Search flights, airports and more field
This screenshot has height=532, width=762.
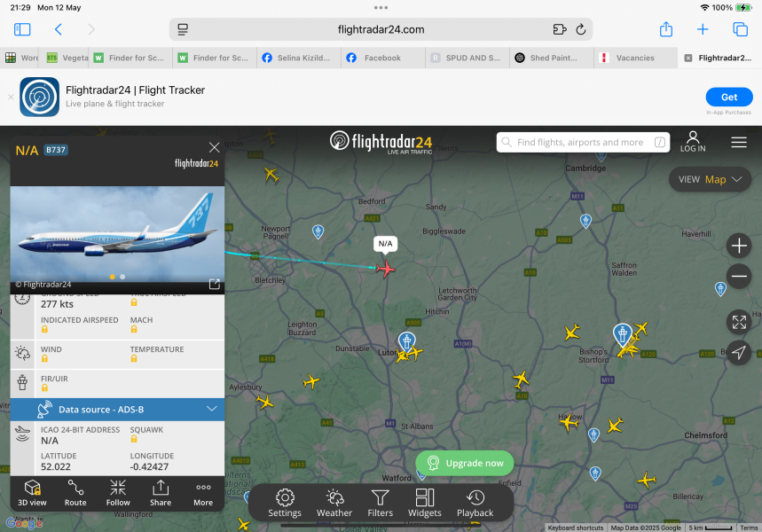click(x=583, y=143)
